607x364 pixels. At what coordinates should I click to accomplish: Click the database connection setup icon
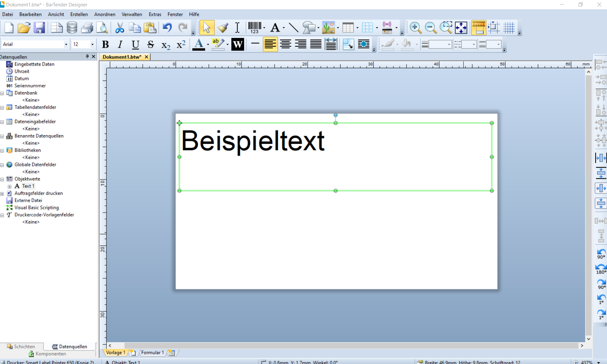pos(72,28)
